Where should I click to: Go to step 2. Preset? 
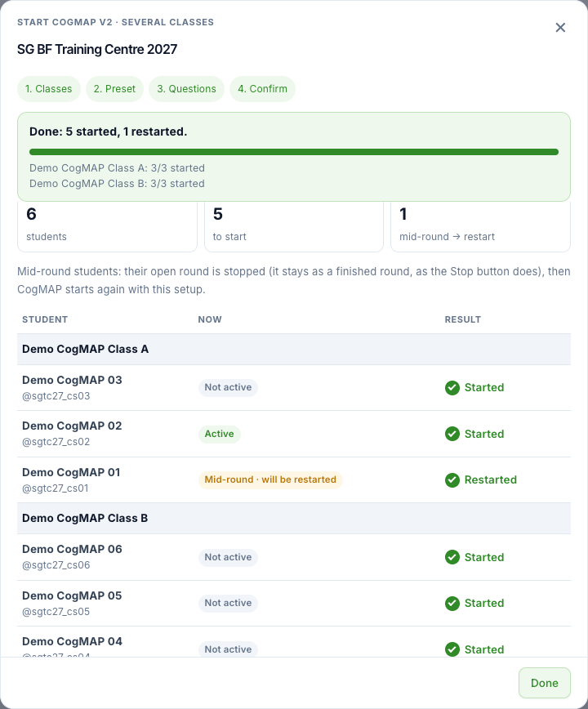click(x=114, y=88)
